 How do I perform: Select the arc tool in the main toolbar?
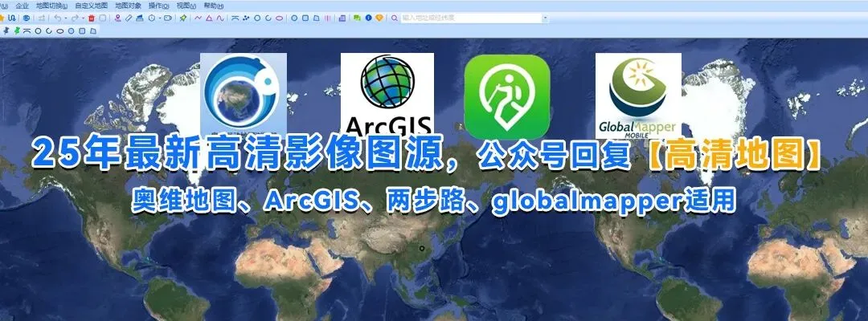click(235, 18)
